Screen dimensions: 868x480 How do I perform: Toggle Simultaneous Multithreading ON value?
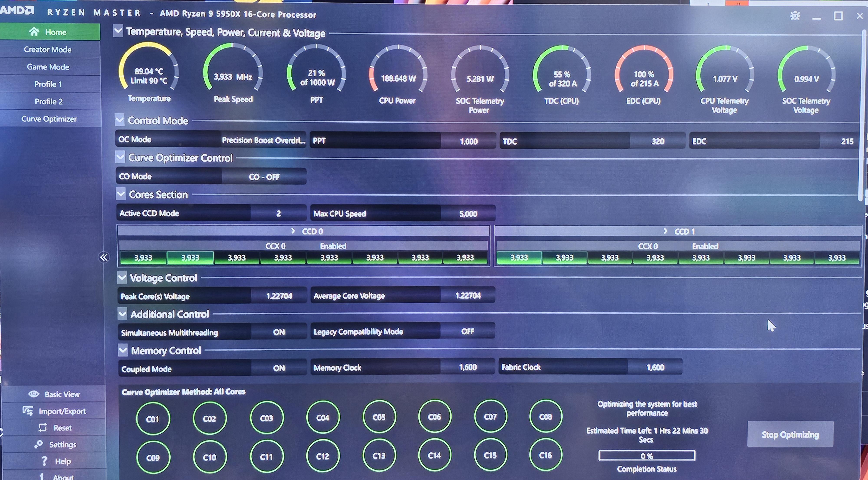tap(279, 332)
